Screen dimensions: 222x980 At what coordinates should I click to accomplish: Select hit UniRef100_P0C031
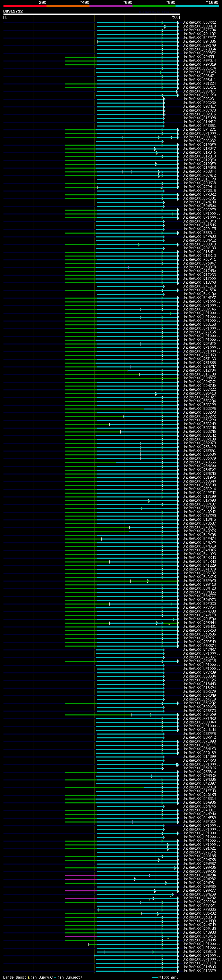[199, 99]
